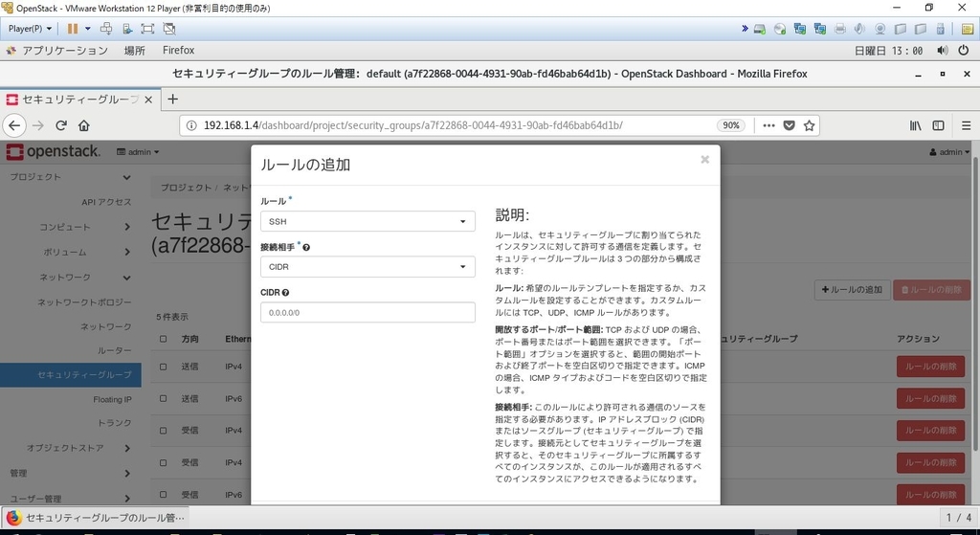Click the GNOME volume speaker icon
This screenshot has width=980, height=535.
(x=943, y=51)
